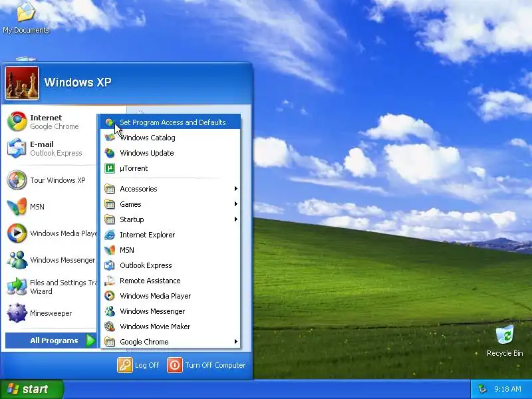Click the green All Programs arrow
This screenshot has width=532, height=399.
coord(90,340)
